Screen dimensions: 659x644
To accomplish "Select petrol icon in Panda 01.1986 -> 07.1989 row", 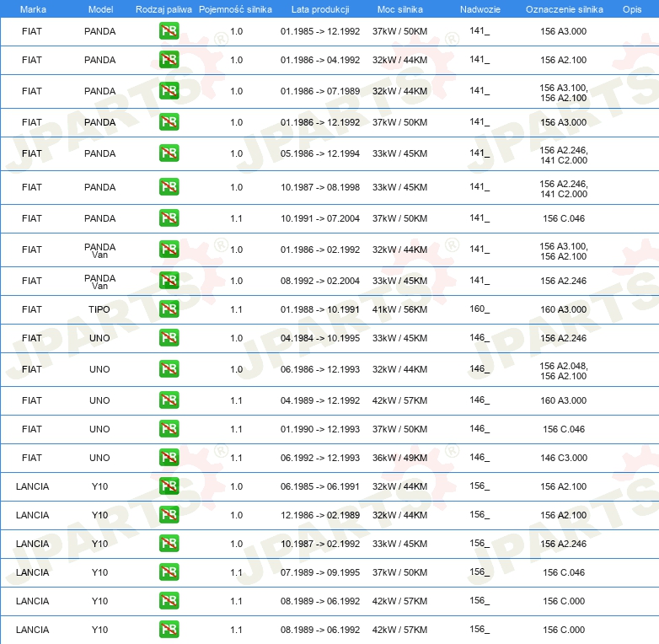I will coord(169,91).
